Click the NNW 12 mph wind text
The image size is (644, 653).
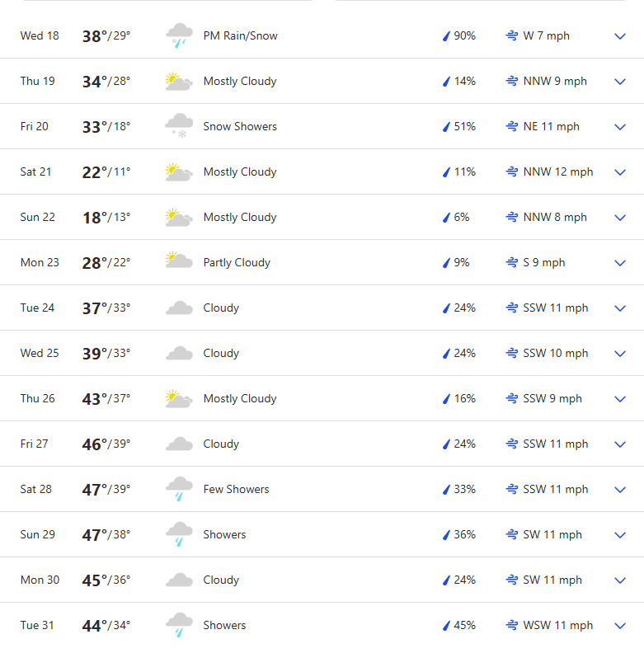(557, 172)
